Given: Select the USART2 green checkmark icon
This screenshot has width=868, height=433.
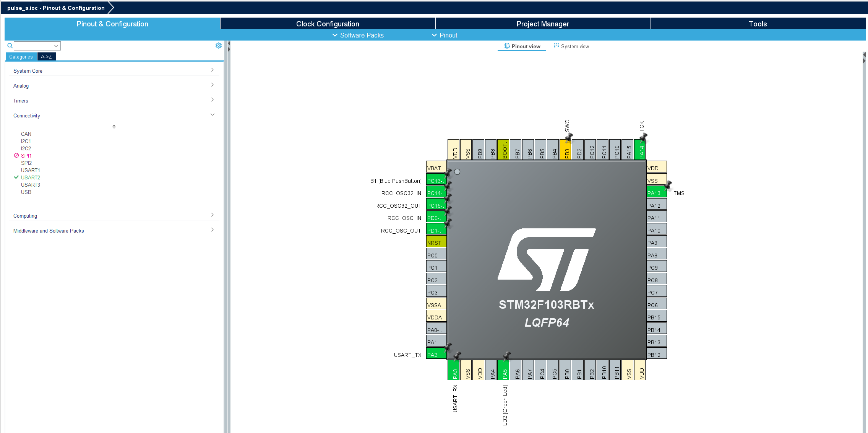Looking at the screenshot, I should pyautogui.click(x=16, y=177).
